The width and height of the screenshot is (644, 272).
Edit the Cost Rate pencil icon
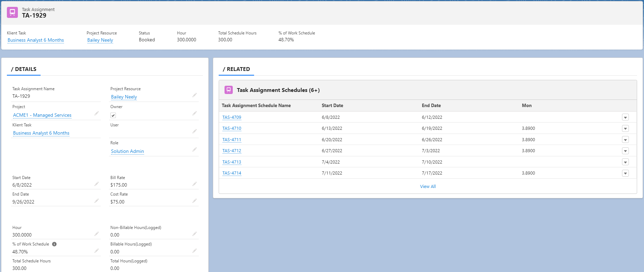[x=195, y=201]
